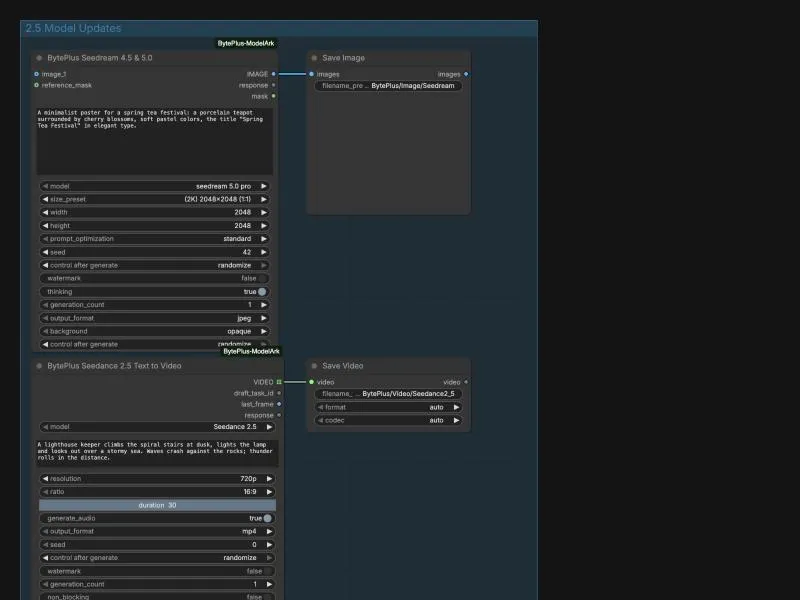Open the size_preset dropdown
Screen dimensions: 800x600
click(154, 199)
